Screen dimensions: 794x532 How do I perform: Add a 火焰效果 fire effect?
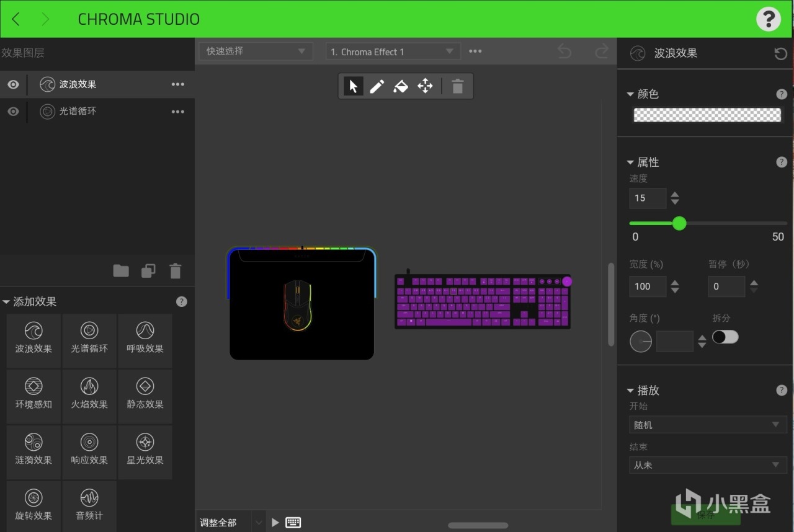(89, 396)
